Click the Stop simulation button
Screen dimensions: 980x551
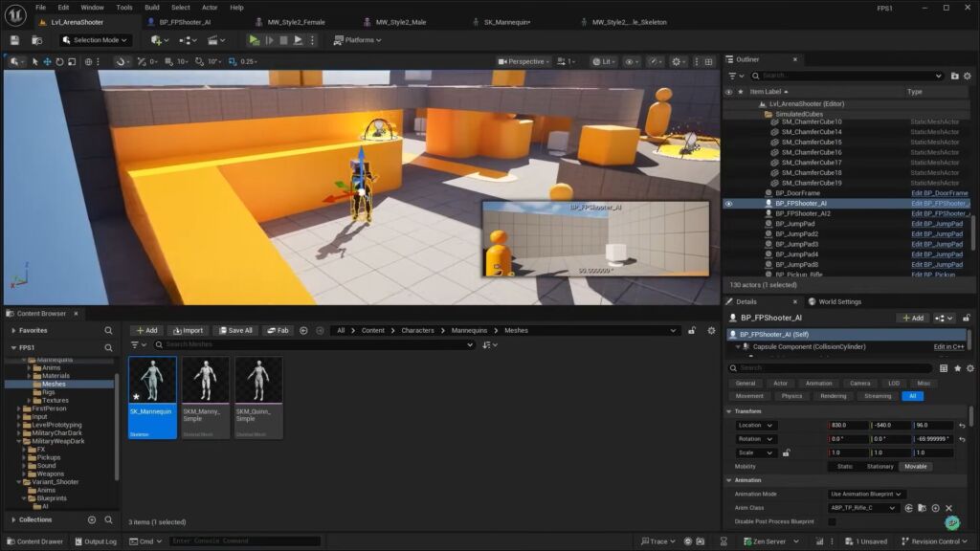[x=283, y=40]
